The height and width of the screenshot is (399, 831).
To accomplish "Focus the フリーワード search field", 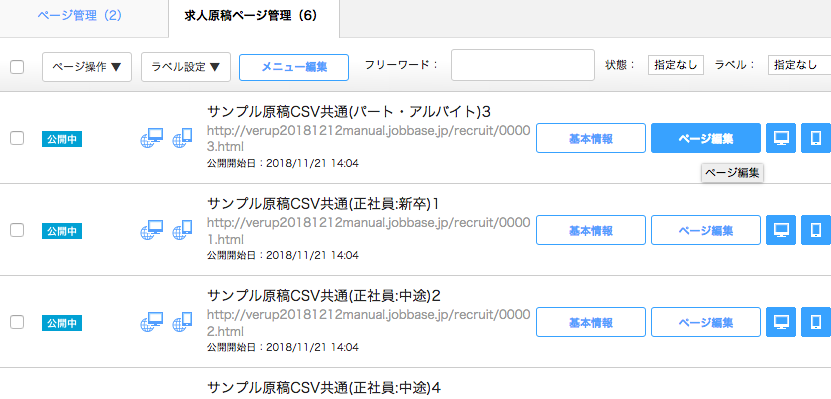I will click(x=523, y=65).
